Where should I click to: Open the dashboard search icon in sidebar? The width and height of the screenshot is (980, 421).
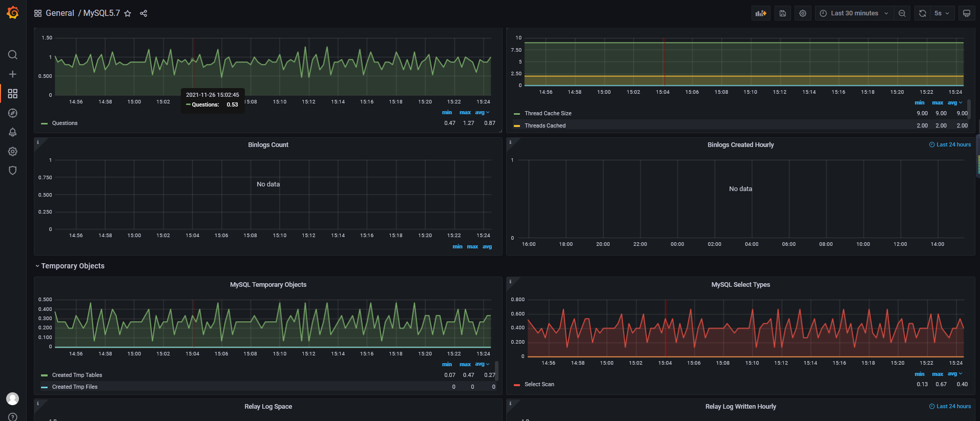(13, 55)
